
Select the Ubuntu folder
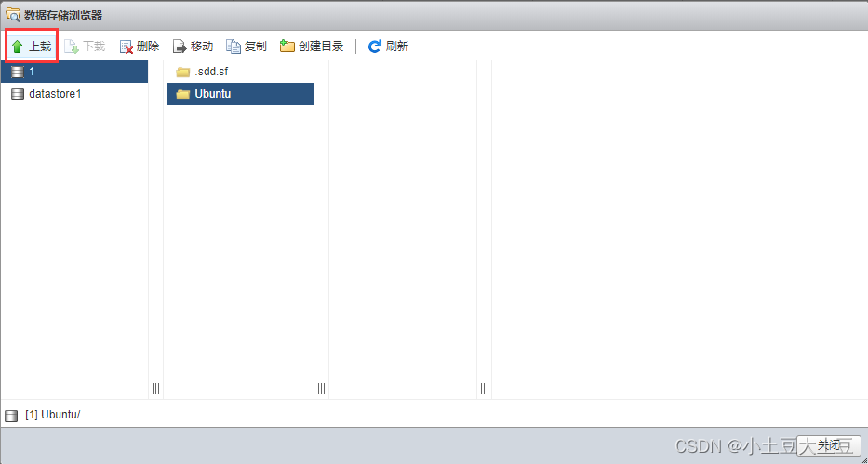coord(240,94)
